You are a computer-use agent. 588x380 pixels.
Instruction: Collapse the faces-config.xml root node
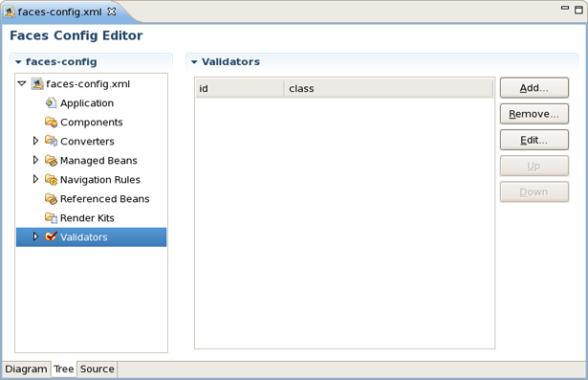22,83
